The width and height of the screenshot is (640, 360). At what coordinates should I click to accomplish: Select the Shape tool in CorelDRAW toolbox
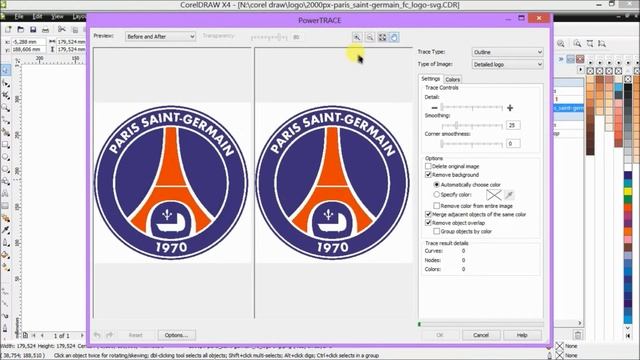coord(6,83)
